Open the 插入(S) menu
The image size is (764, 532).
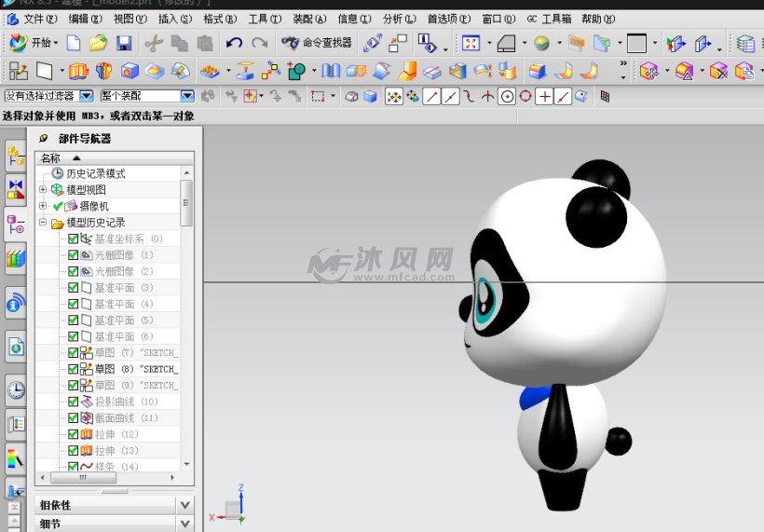pyautogui.click(x=175, y=19)
